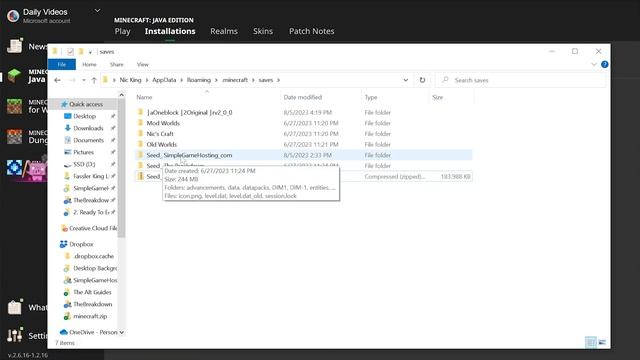
Task: Open Creative Cloud Files in sidebar
Action: (x=93, y=228)
